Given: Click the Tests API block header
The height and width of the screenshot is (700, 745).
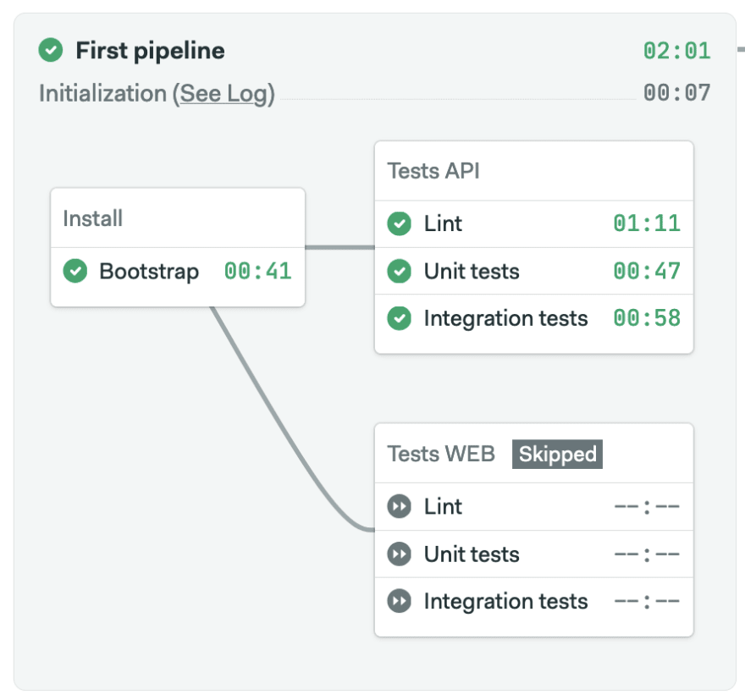Looking at the screenshot, I should pos(533,171).
